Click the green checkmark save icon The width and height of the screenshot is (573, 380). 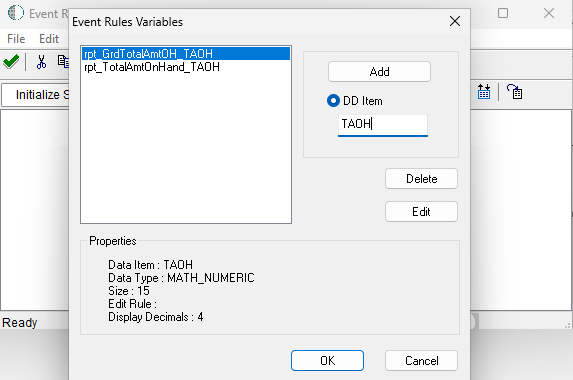point(11,62)
